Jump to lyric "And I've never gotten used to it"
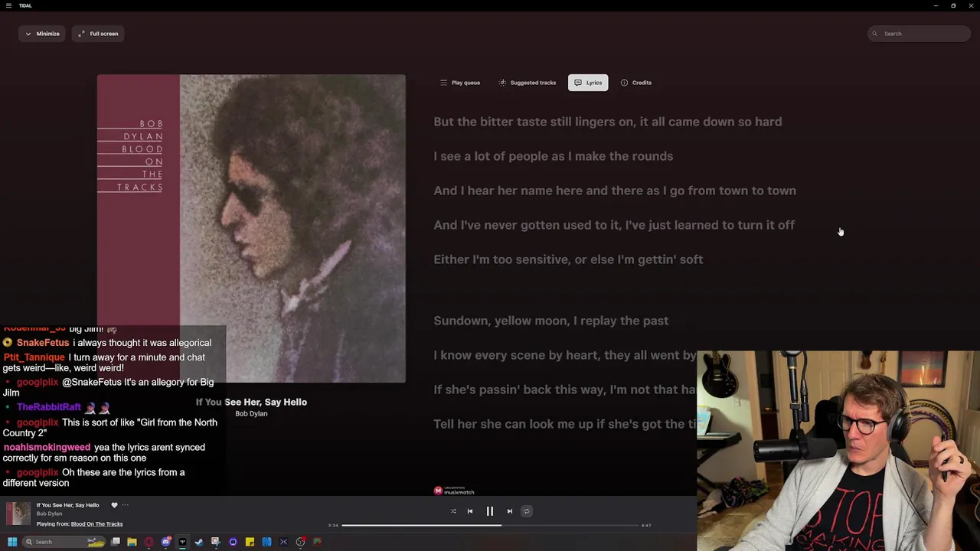Image resolution: width=980 pixels, height=551 pixels. 614,225
